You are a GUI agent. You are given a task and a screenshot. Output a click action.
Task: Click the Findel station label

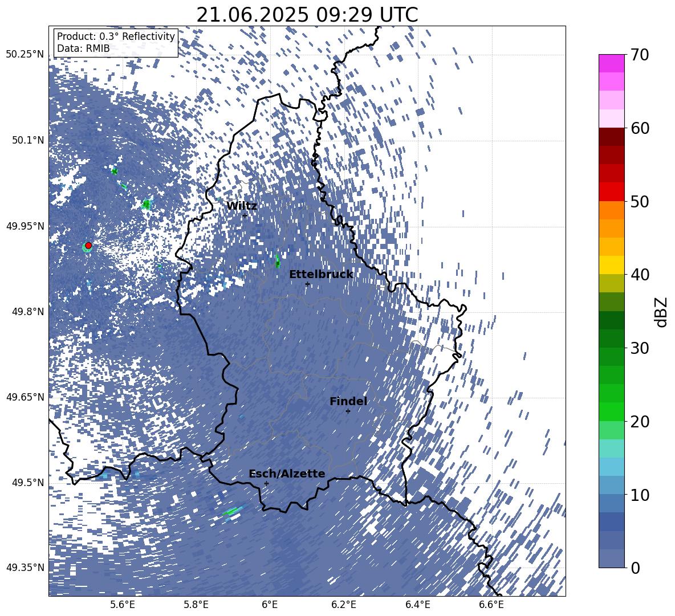[x=348, y=401]
